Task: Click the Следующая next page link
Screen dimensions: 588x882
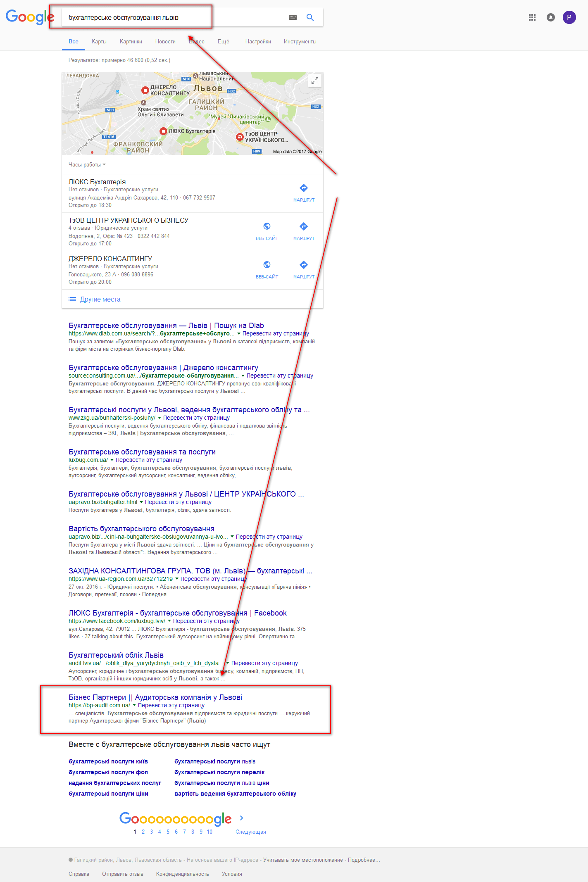Action: [x=251, y=832]
